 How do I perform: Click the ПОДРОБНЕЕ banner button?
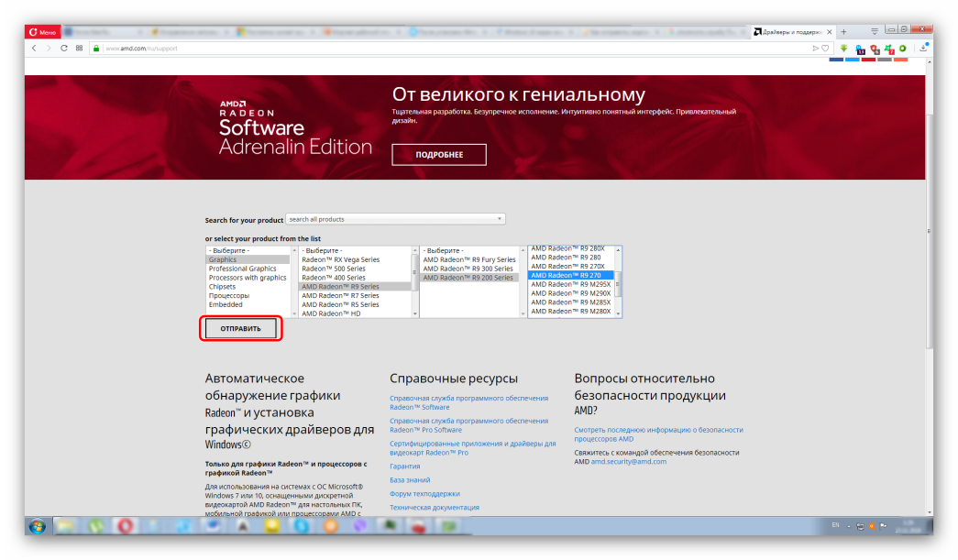click(x=439, y=155)
